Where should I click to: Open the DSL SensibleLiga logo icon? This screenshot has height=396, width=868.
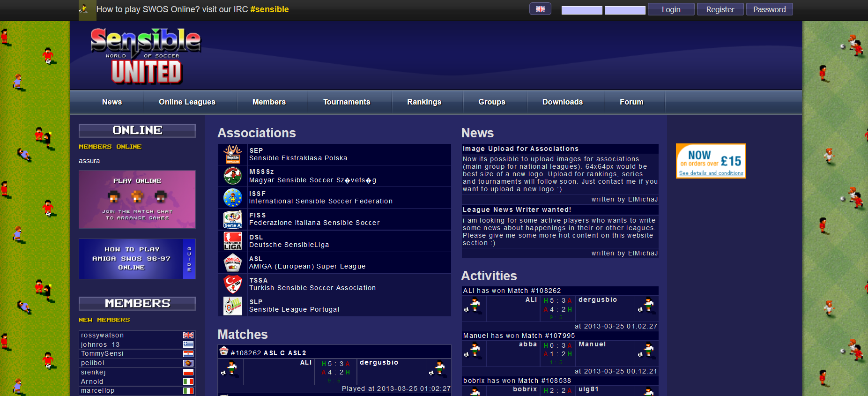[233, 241]
